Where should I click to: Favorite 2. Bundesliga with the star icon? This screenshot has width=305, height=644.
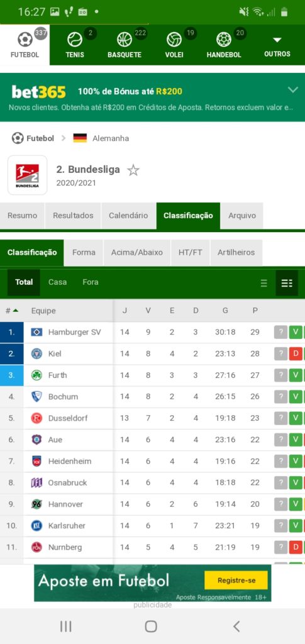(133, 170)
